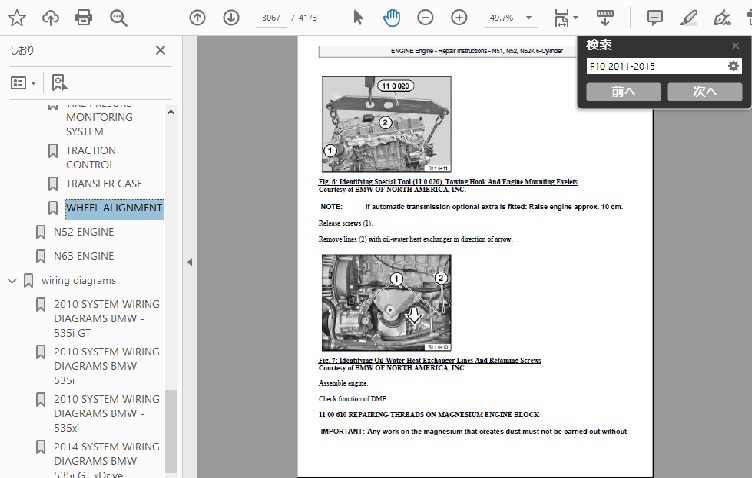Add document to starred favorites
Viewport: 752px width, 478px height.
coord(17,17)
